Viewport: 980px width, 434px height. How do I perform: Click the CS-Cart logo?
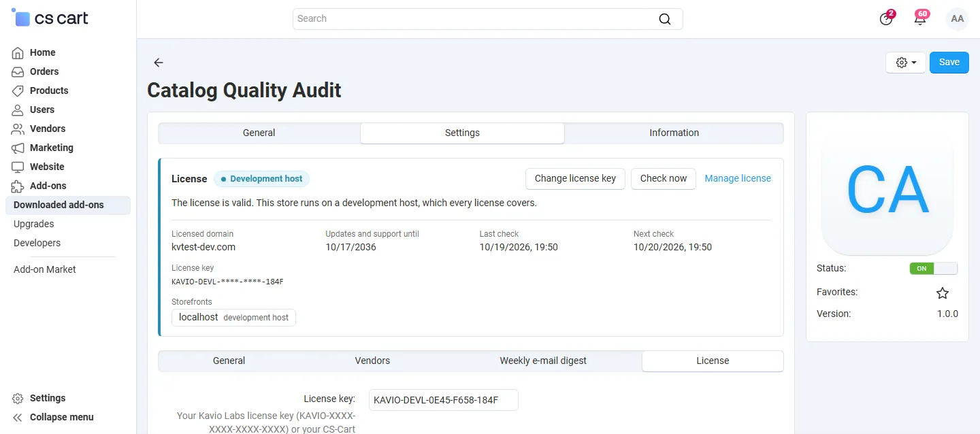pyautogui.click(x=50, y=18)
